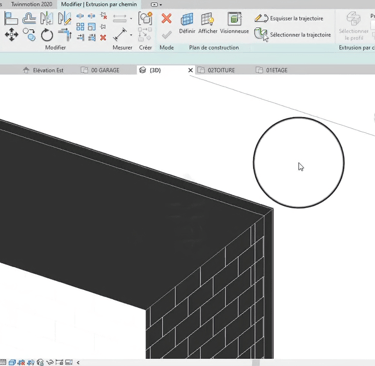Select Trim/Extend Multiple Elements tool
Image resolution: width=375 pixels, height=366 pixels.
(x=92, y=38)
